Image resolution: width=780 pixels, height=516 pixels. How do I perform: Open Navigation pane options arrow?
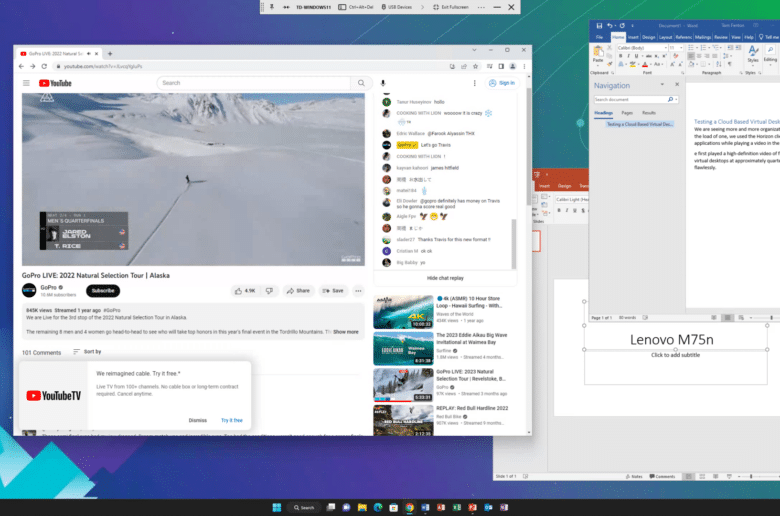[x=662, y=85]
